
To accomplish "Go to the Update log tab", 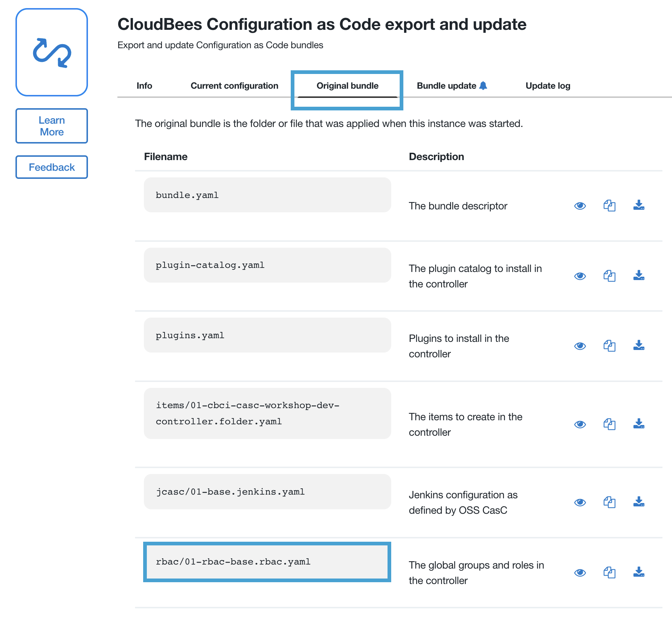I will (548, 86).
